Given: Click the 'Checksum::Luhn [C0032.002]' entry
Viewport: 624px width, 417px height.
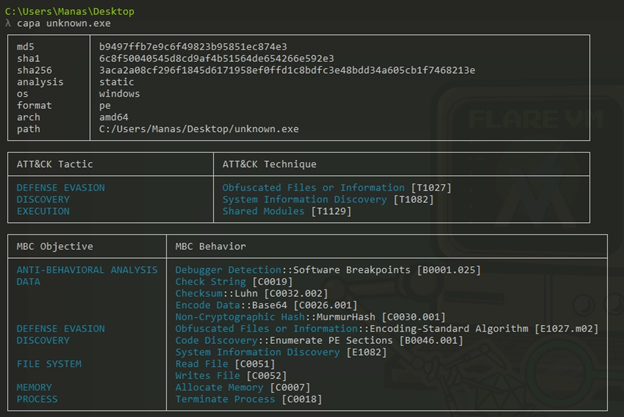Looking at the screenshot, I should (240, 294).
